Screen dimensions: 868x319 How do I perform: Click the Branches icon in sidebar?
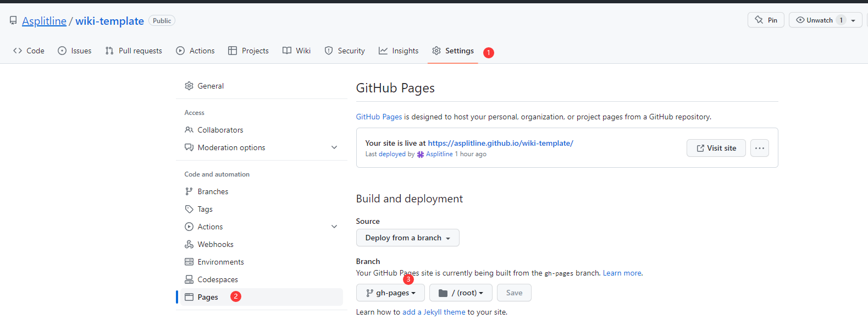click(189, 191)
